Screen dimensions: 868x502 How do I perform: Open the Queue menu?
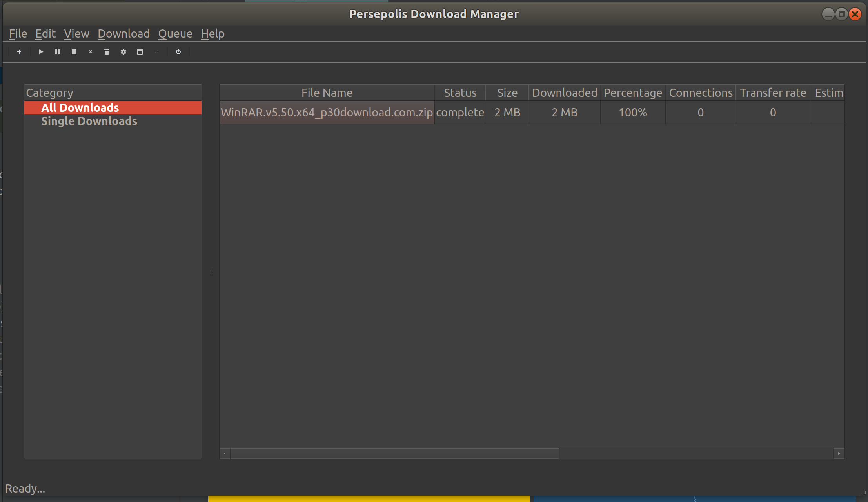pyautogui.click(x=175, y=34)
